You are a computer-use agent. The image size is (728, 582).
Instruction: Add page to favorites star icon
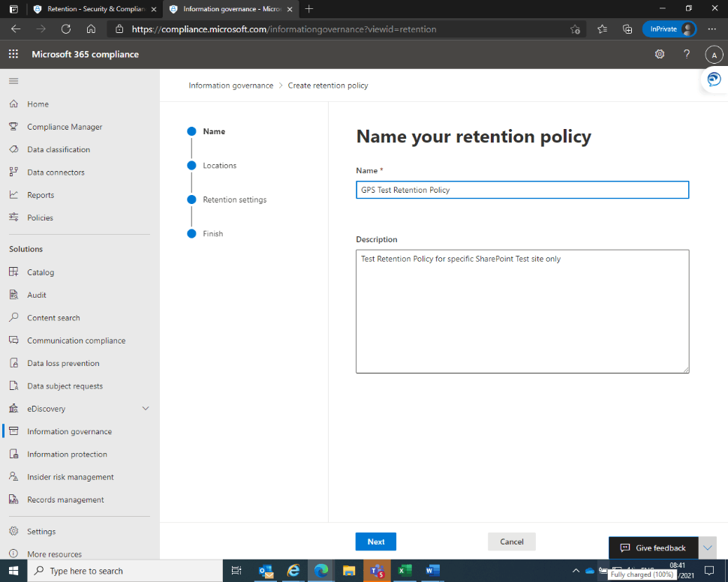575,29
